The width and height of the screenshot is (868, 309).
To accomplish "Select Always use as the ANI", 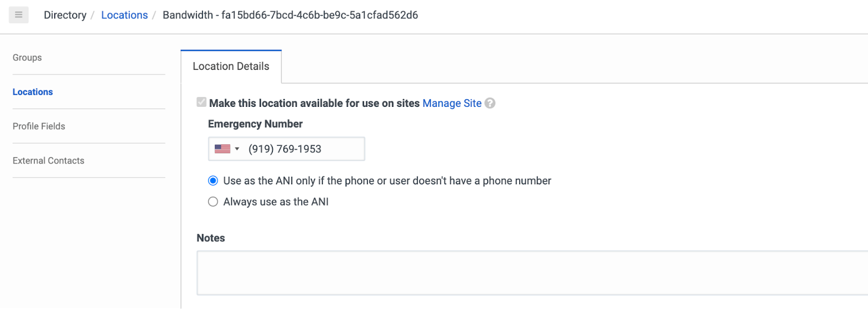I will point(213,202).
